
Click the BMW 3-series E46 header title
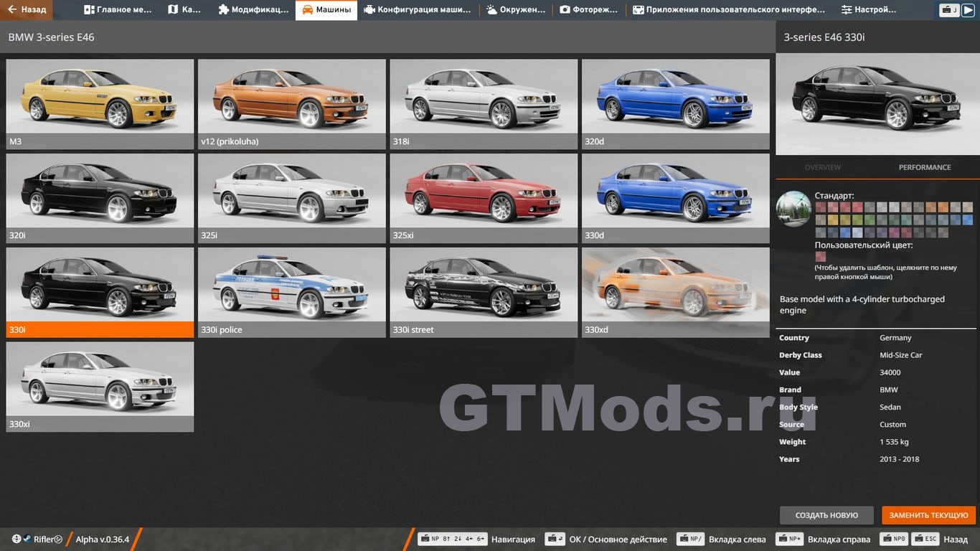tap(51, 37)
